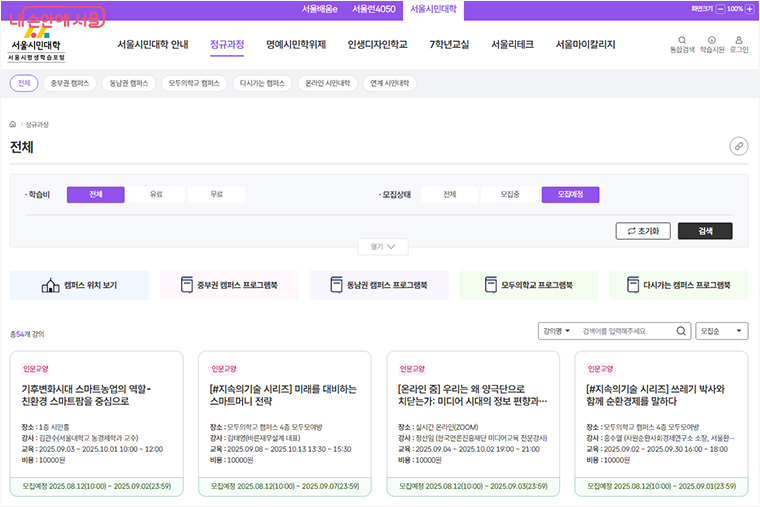Click 모집예정 date bar ending 2025.09.02(23:59)

coord(96,486)
